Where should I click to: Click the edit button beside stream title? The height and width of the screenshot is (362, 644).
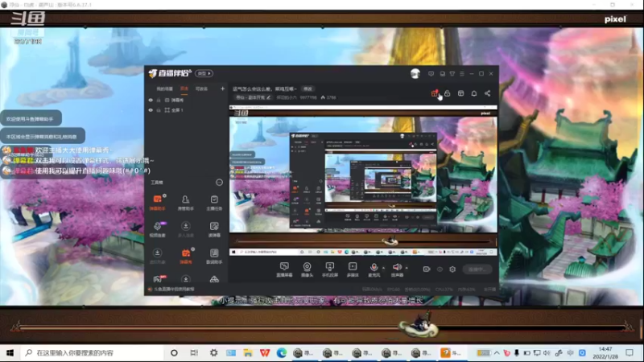pos(308,88)
